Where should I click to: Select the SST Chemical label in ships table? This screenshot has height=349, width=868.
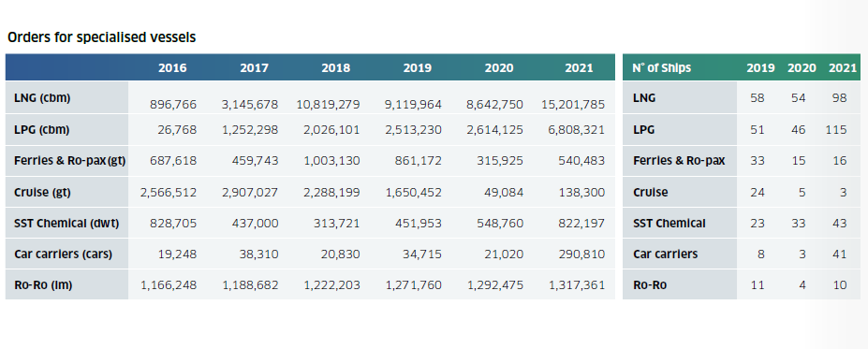[x=669, y=224]
